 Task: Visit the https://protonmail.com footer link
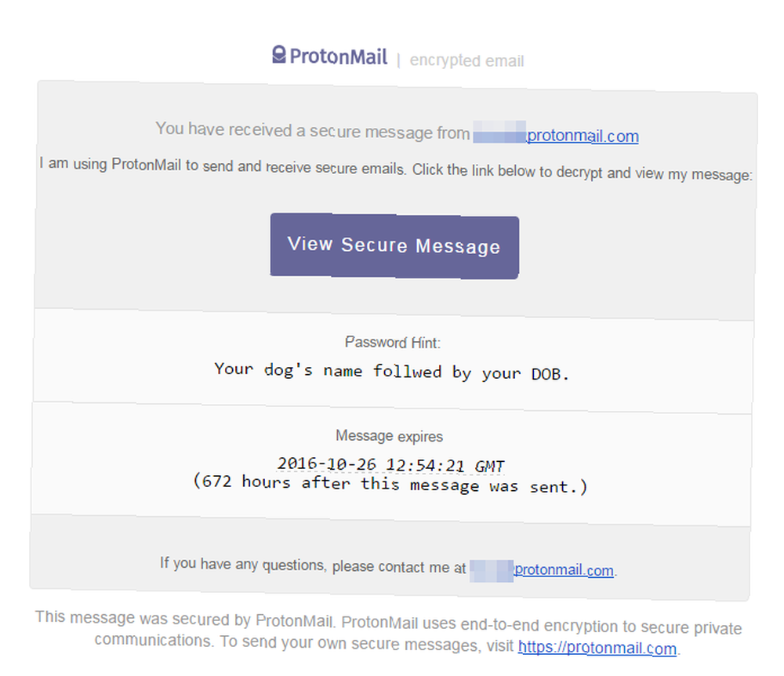pos(597,648)
